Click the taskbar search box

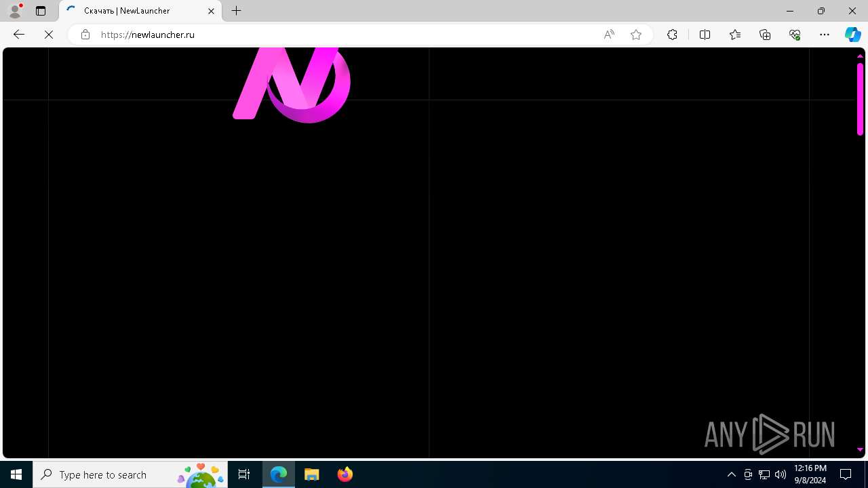tap(130, 474)
